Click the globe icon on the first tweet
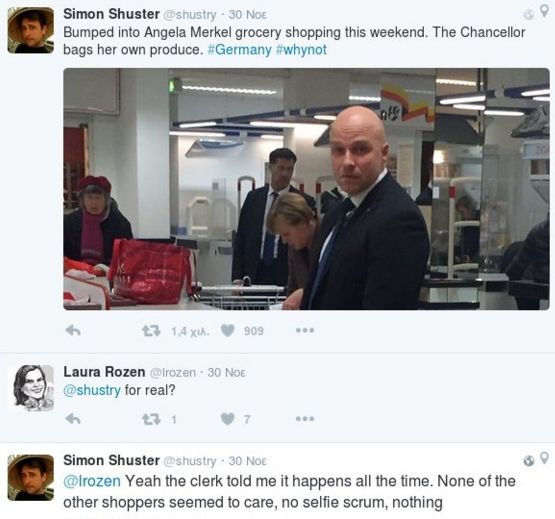This screenshot has width=555, height=519. pos(529,15)
